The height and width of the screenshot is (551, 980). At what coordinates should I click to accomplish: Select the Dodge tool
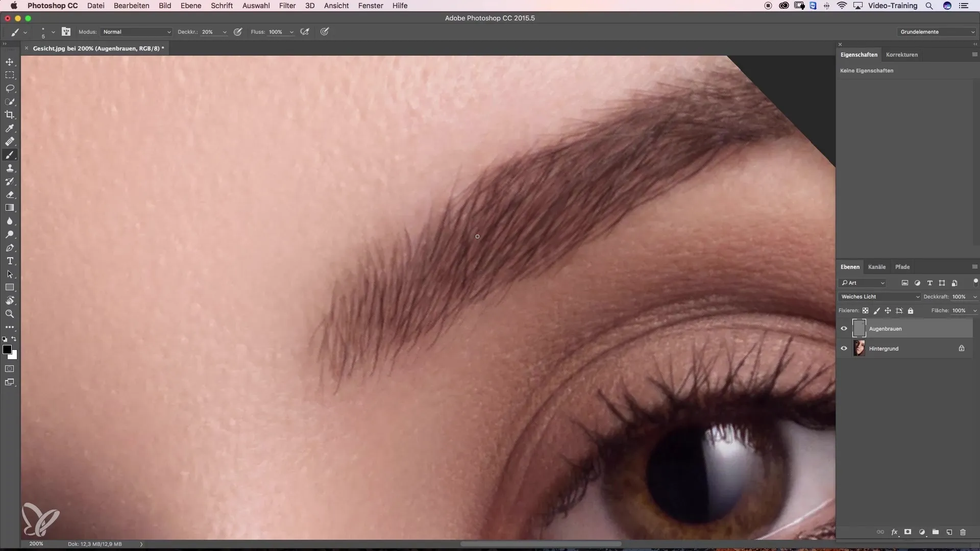click(10, 234)
